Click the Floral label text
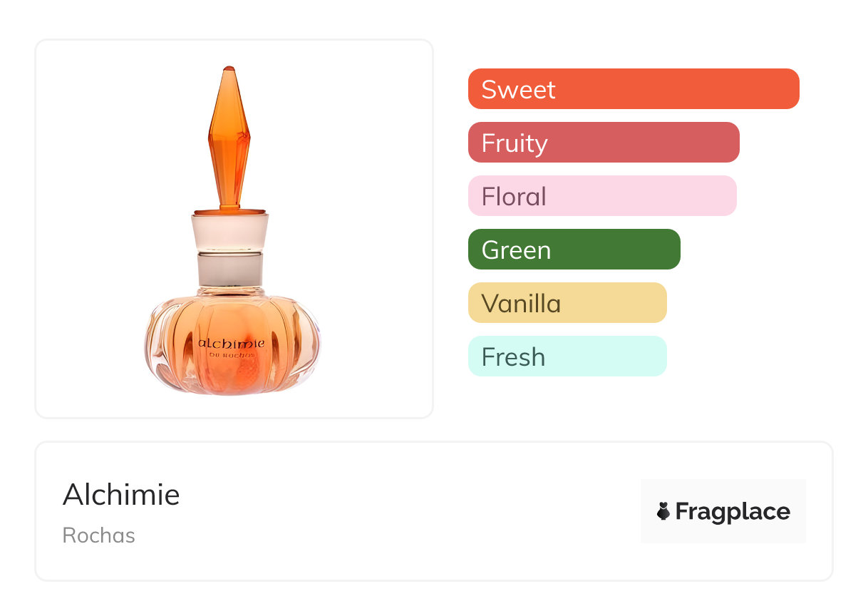Viewport: 868px width, 616px height. pyautogui.click(x=513, y=196)
